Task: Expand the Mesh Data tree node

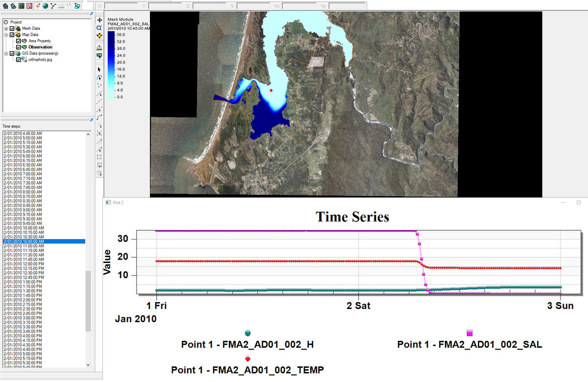Action: (6, 28)
